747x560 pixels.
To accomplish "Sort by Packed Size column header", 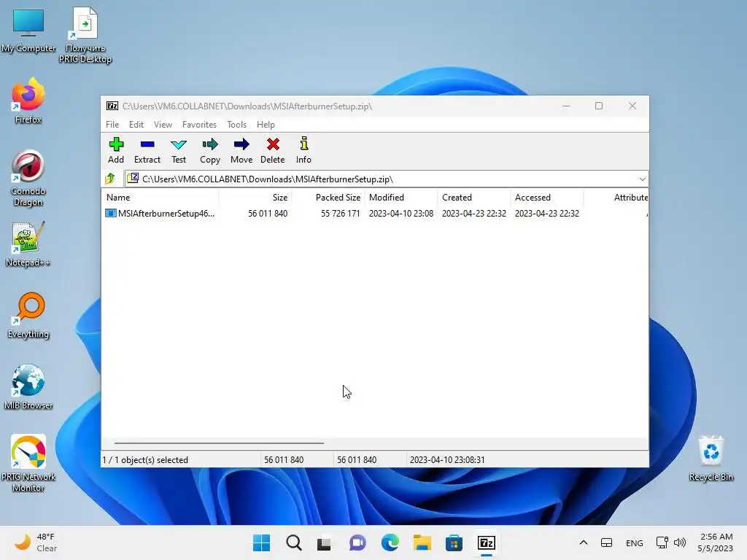I will 328,197.
